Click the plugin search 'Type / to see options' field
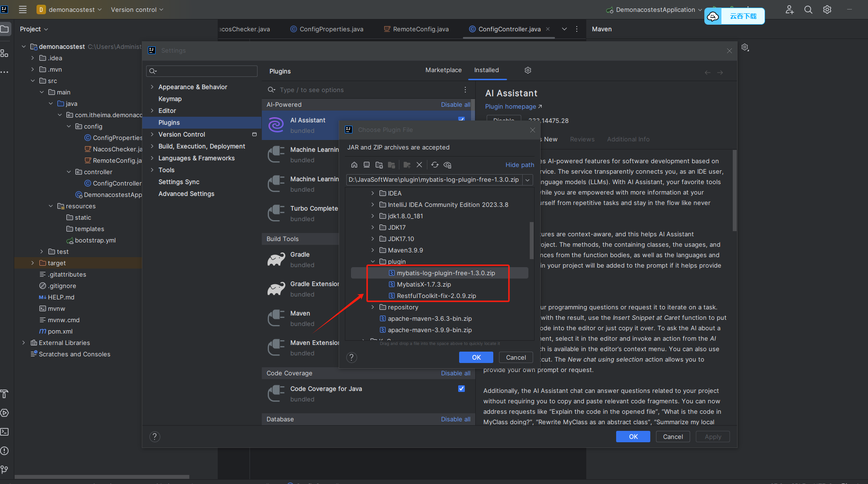 (x=363, y=90)
